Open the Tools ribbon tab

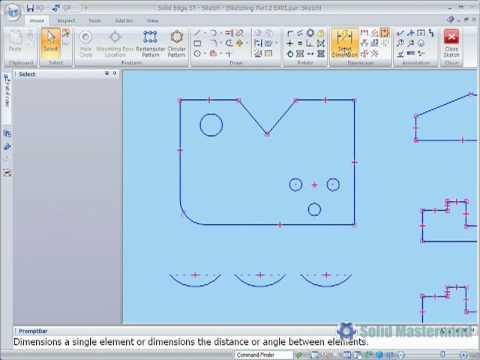click(x=95, y=21)
